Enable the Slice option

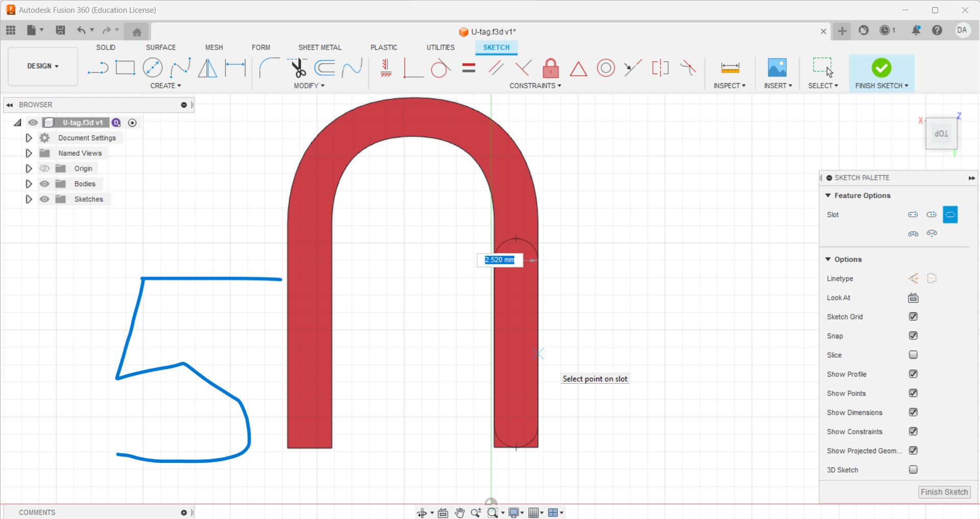click(x=913, y=355)
